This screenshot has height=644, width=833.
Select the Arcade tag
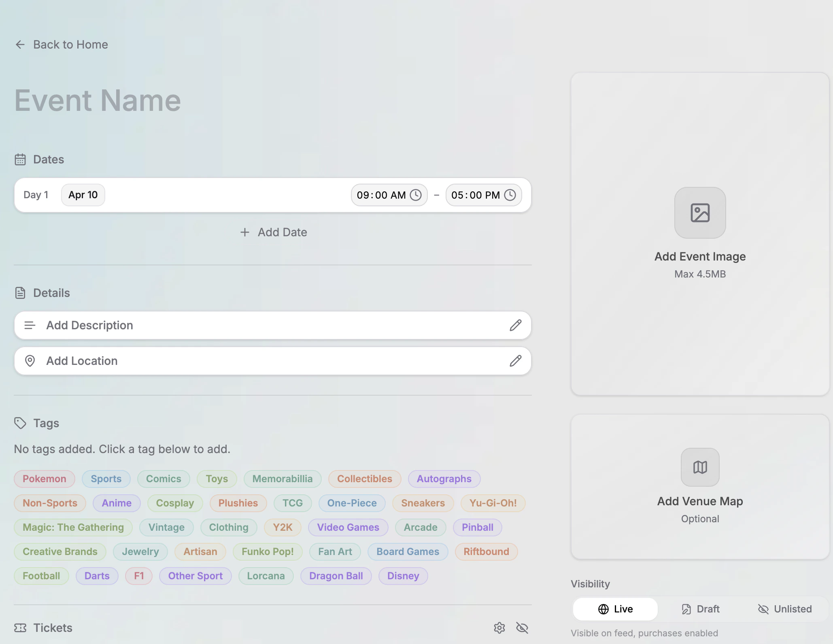[421, 527]
